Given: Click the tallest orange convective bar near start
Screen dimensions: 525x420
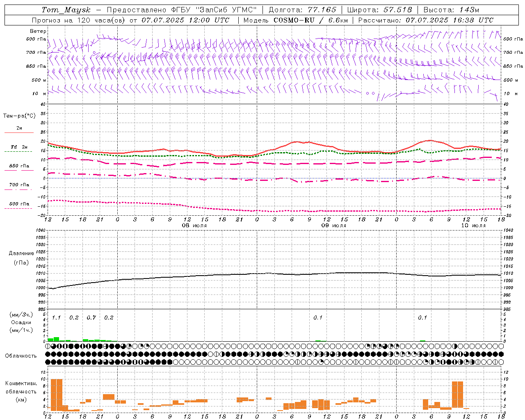Looking at the screenshot, I should 57,395.
